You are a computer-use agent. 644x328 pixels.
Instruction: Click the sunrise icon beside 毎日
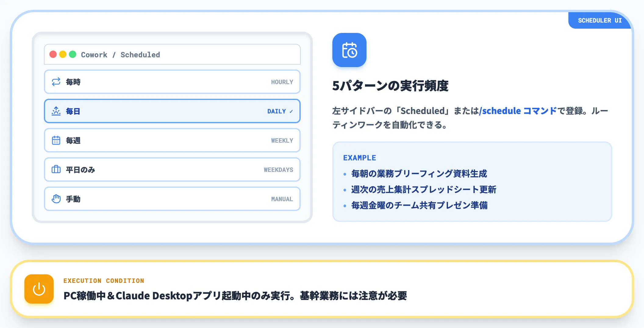click(56, 111)
